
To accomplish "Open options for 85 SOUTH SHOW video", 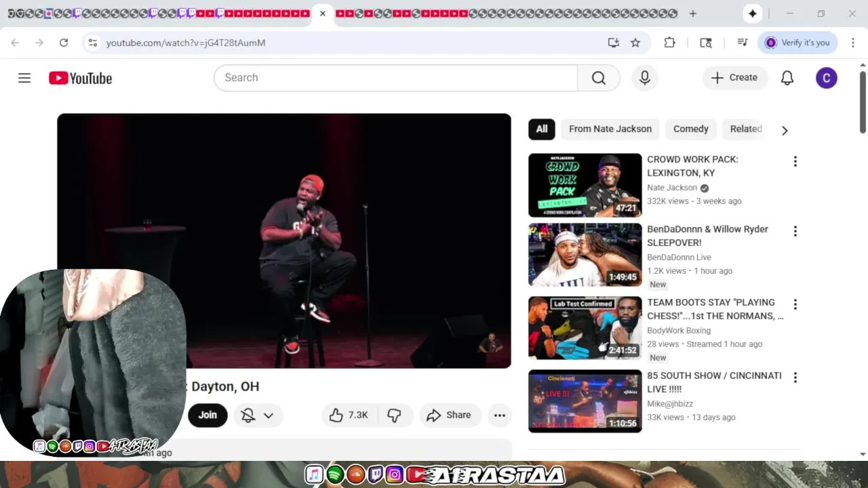I will (795, 378).
